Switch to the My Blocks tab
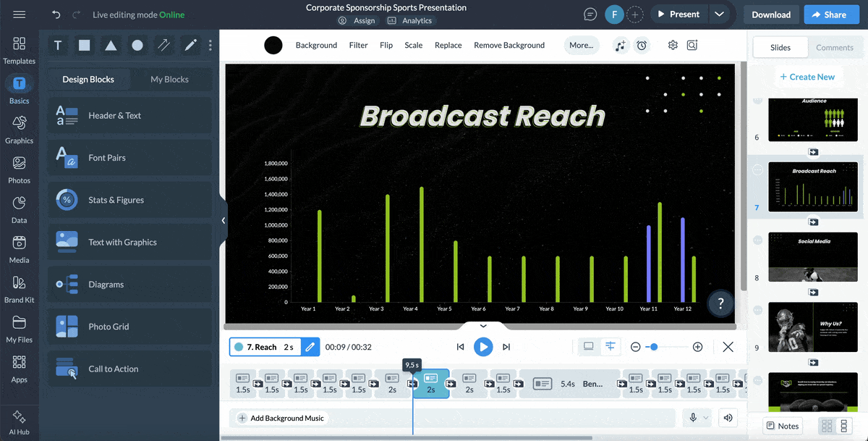 click(x=171, y=79)
